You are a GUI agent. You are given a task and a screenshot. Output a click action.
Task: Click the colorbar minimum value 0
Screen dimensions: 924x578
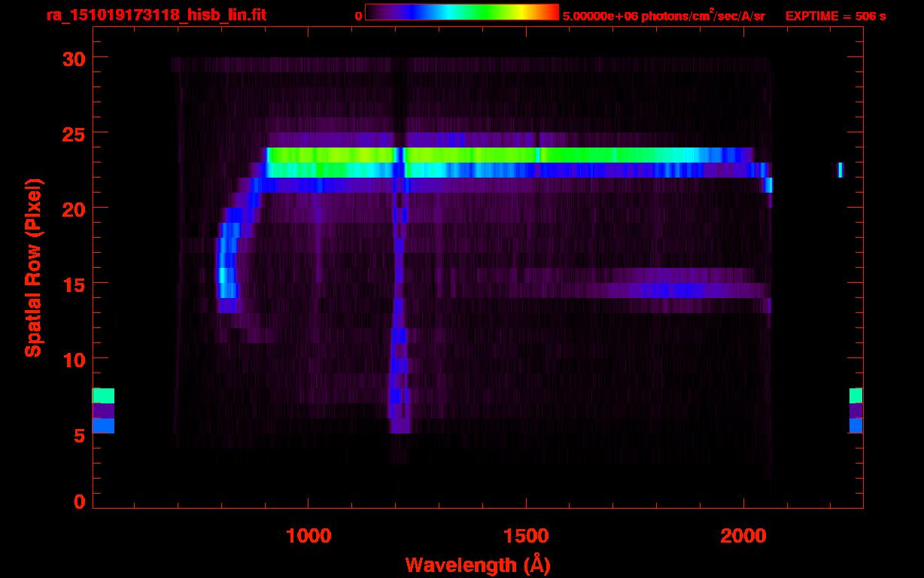point(358,16)
